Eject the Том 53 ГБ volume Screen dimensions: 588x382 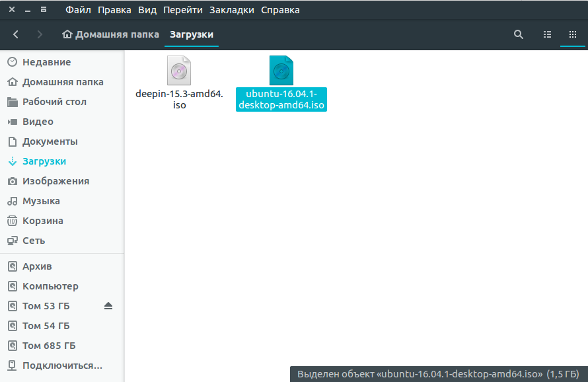pyautogui.click(x=108, y=306)
